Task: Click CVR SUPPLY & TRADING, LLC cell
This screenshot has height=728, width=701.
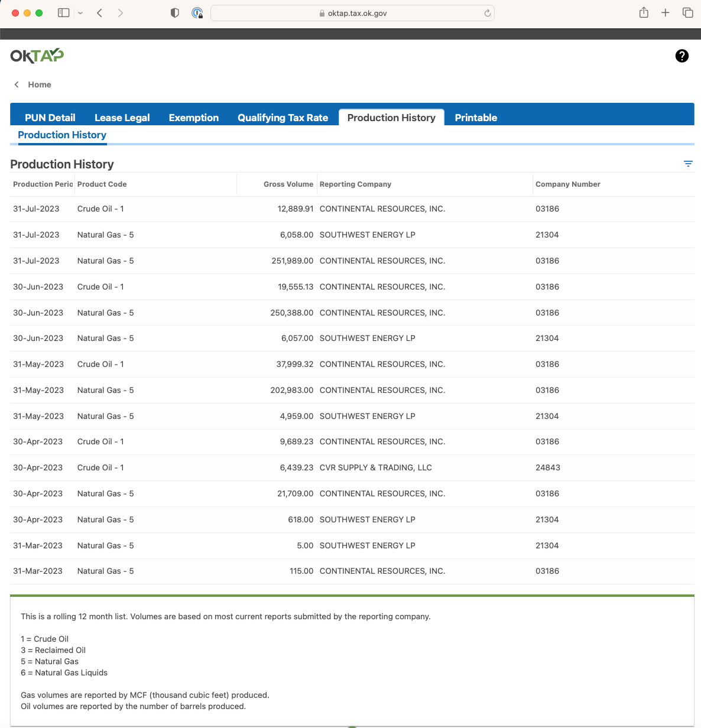Action: click(376, 467)
